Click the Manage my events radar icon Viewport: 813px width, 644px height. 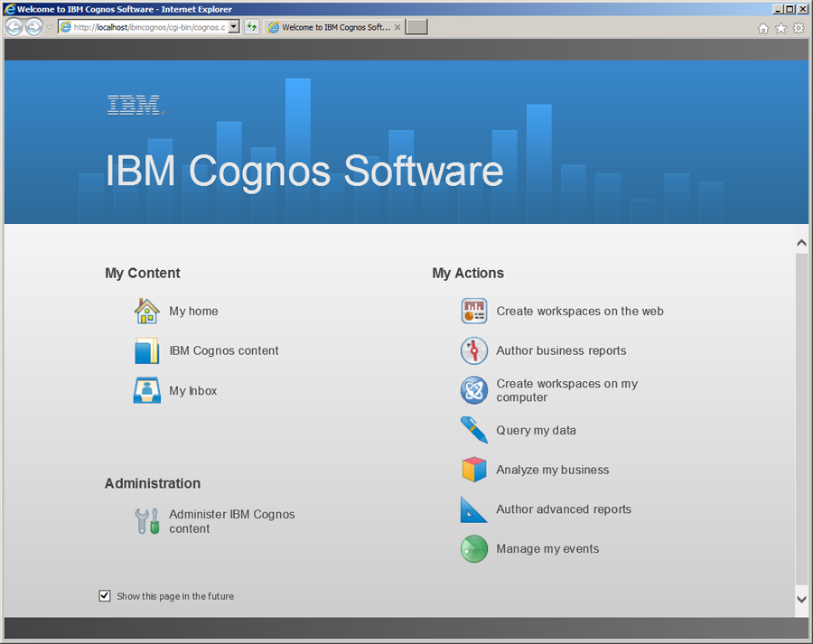click(x=474, y=548)
